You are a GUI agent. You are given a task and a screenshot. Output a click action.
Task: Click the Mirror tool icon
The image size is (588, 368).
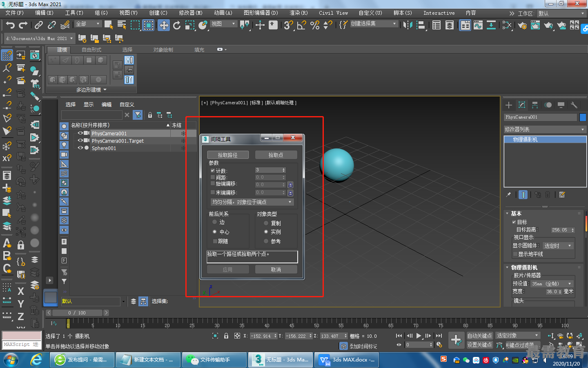click(x=408, y=25)
